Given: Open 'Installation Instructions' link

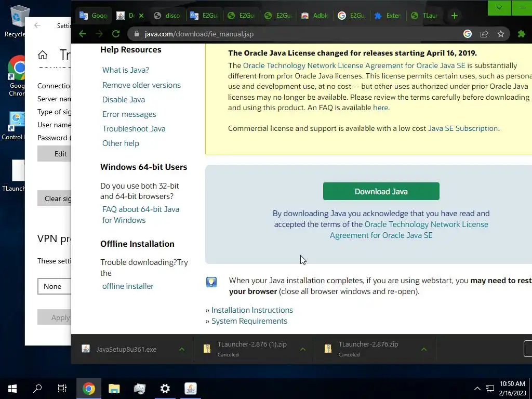Looking at the screenshot, I should tap(252, 310).
